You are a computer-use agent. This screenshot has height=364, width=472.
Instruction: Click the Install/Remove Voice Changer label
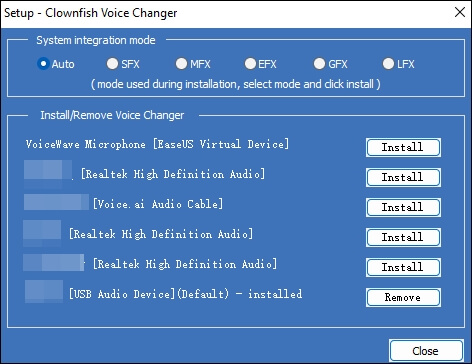click(x=112, y=115)
